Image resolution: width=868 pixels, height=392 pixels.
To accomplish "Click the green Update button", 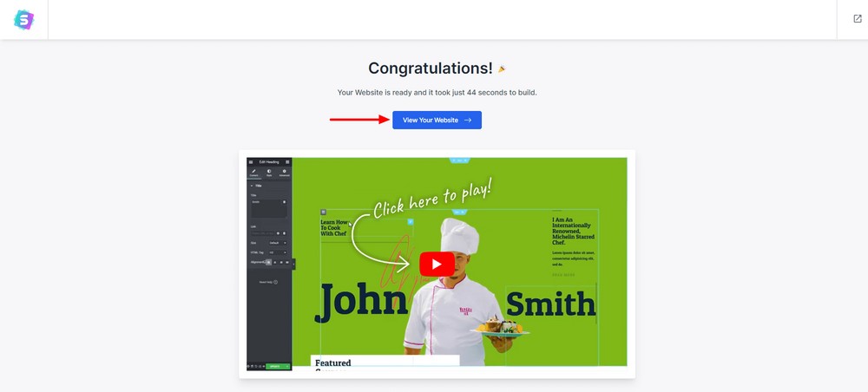I will 278,366.
